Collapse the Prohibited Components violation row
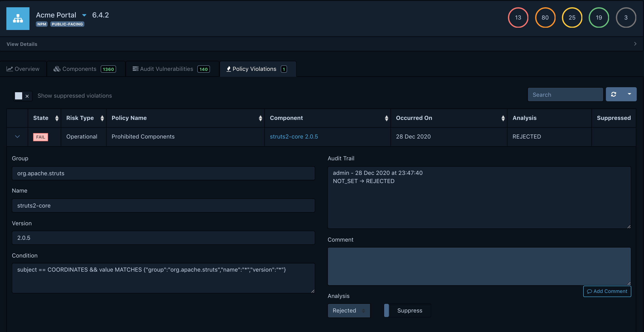Image resolution: width=644 pixels, height=332 pixels. coord(17,137)
